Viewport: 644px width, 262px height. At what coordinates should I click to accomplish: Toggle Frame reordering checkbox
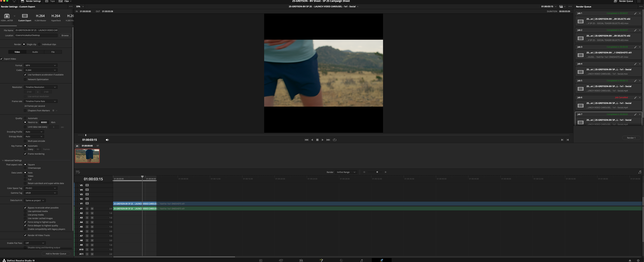click(25, 154)
